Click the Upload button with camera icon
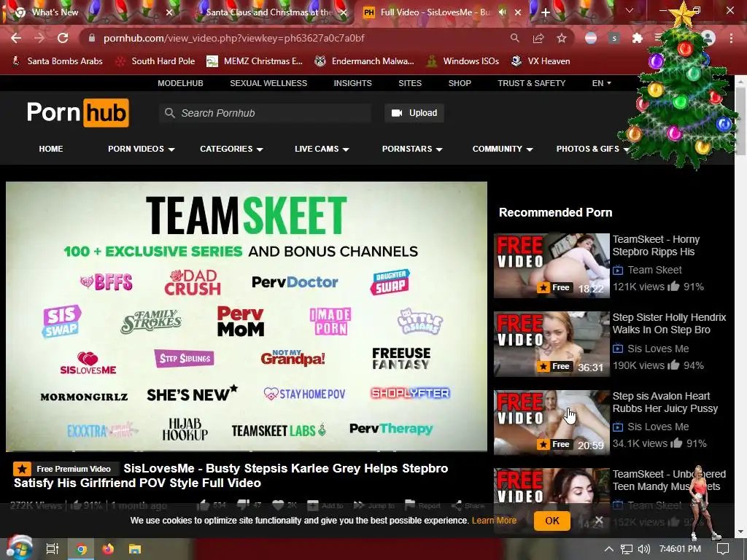Image resolution: width=747 pixels, height=560 pixels. click(414, 113)
